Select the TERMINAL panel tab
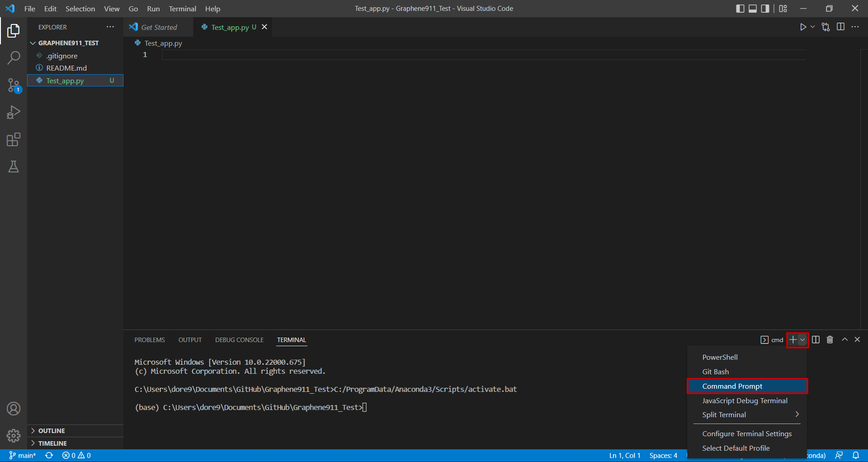 pos(292,340)
